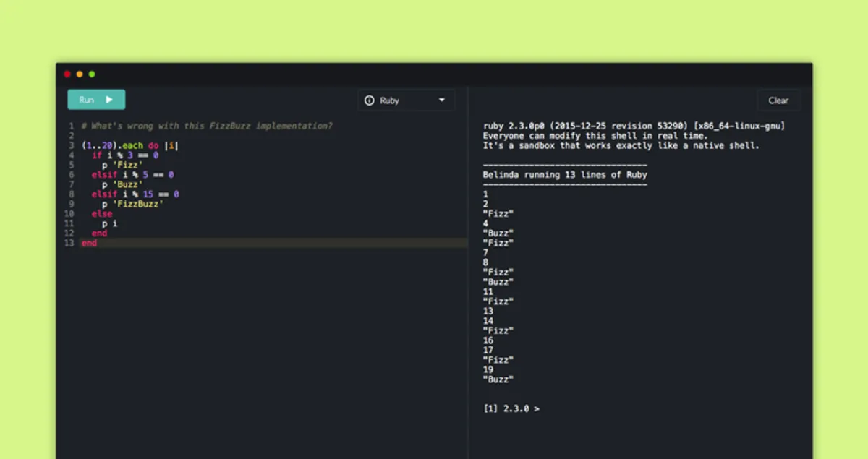Click Clear to empty the console output

(x=779, y=100)
